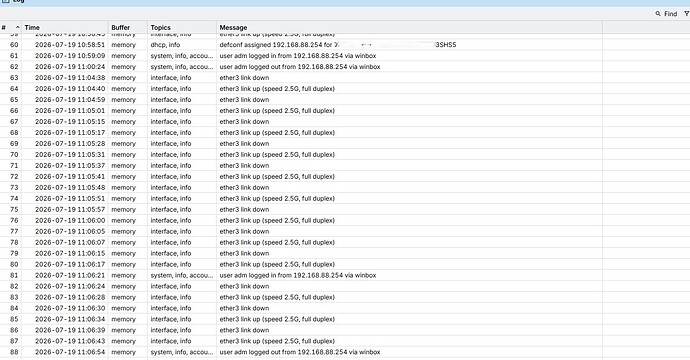Image resolution: width=690 pixels, height=360 pixels.
Task: Click memory buffer cell in row 68
Action: click(123, 132)
